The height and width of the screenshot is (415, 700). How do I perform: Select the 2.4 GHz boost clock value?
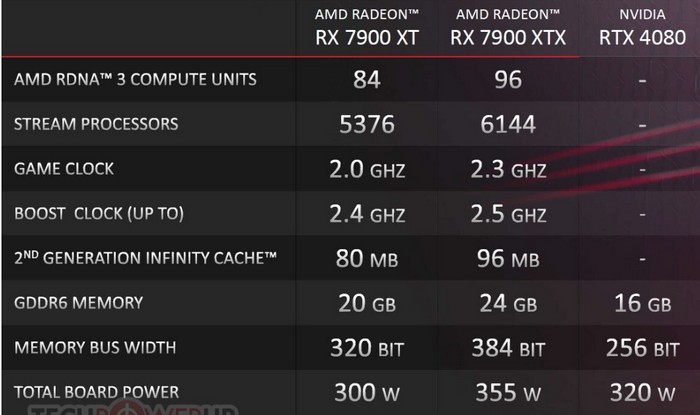pos(368,214)
